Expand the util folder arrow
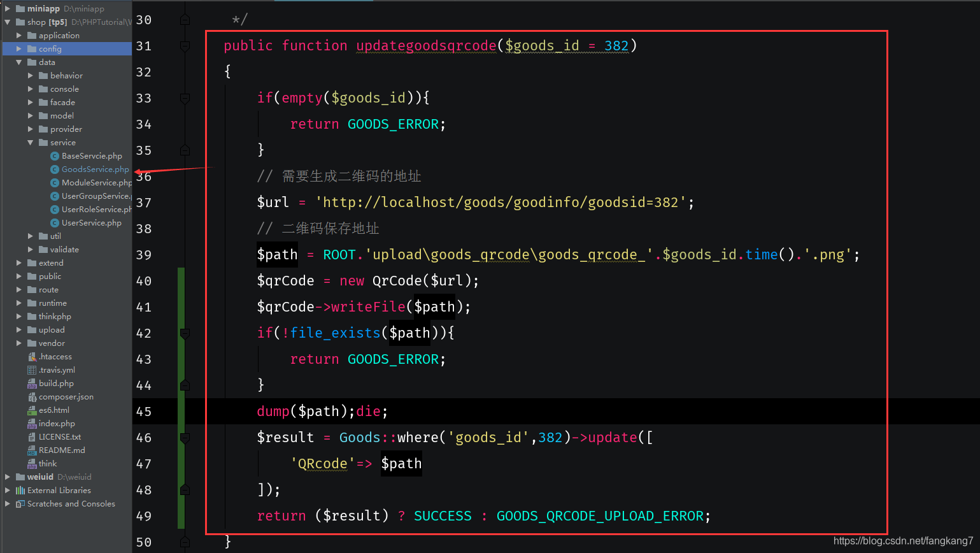The width and height of the screenshot is (980, 553). [31, 236]
